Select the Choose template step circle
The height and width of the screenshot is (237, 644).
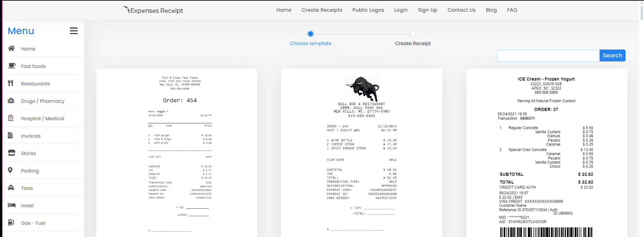(311, 33)
